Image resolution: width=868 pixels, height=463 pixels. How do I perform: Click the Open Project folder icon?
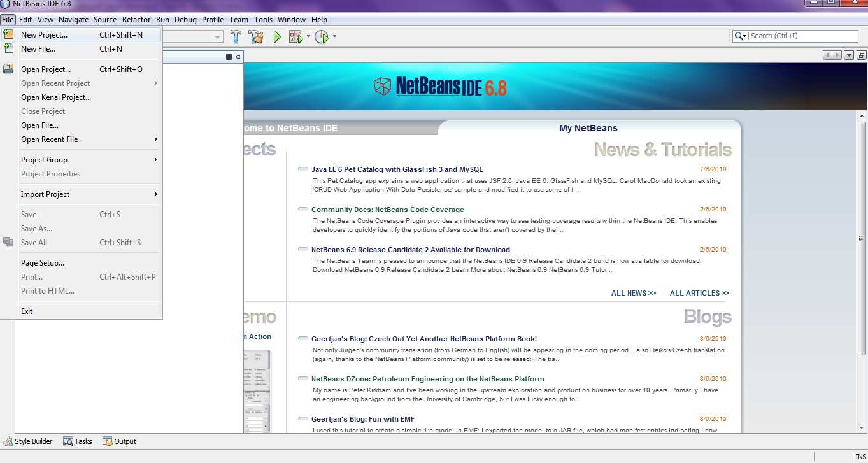pos(8,69)
